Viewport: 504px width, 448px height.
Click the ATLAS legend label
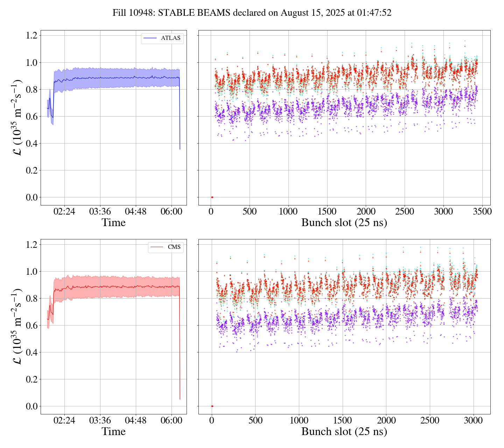click(x=170, y=38)
